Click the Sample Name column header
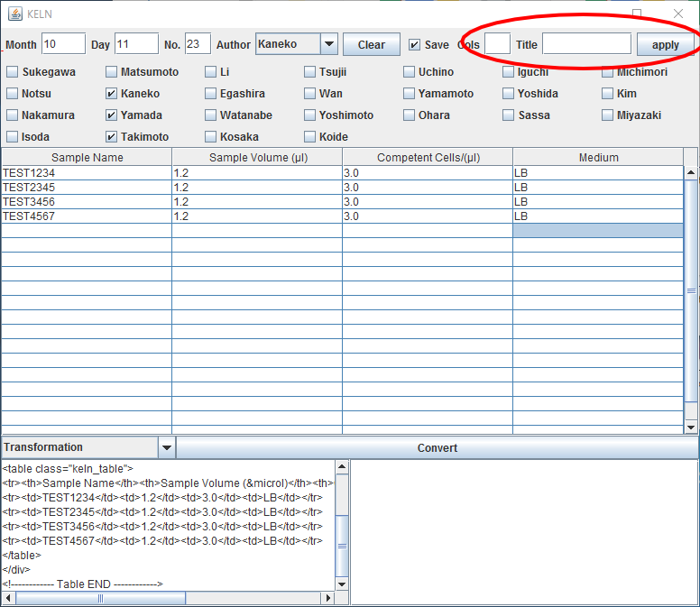 [x=87, y=157]
